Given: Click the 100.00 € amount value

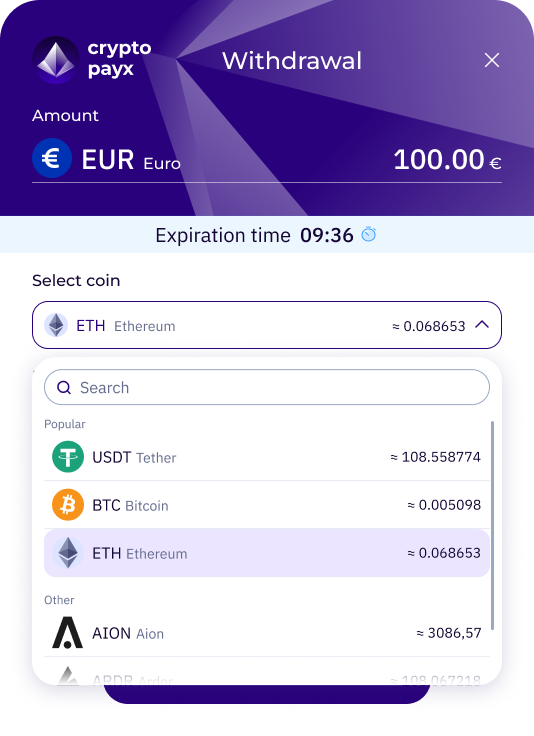Looking at the screenshot, I should click(447, 160).
